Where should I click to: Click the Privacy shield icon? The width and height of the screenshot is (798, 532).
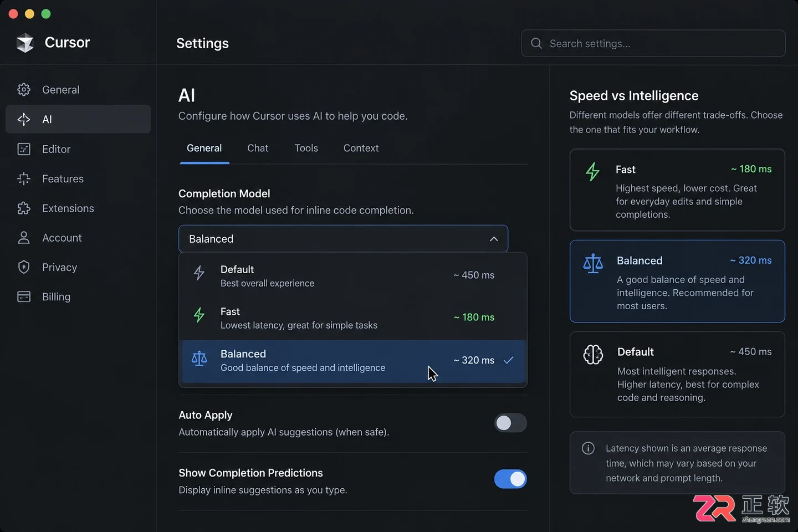pos(24,267)
